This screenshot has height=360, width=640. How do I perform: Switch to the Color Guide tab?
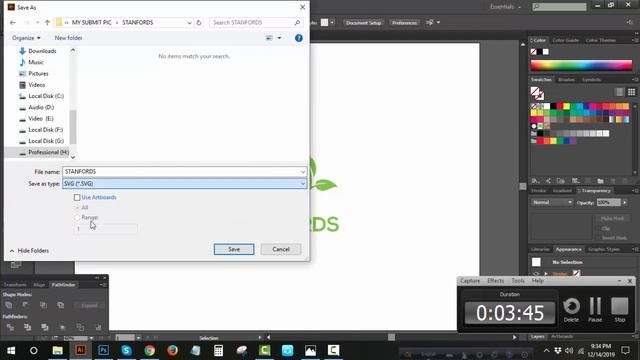565,40
